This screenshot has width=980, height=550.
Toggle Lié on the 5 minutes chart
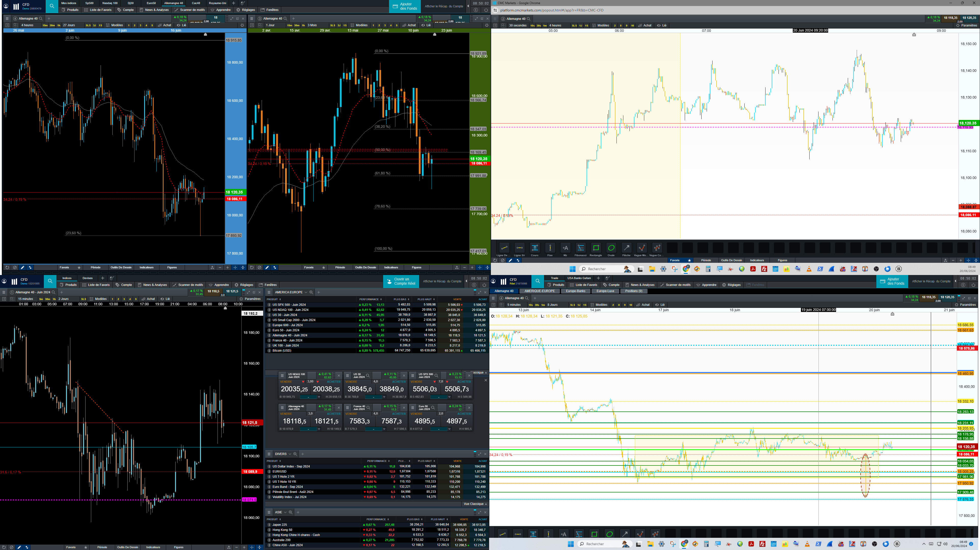(x=660, y=305)
